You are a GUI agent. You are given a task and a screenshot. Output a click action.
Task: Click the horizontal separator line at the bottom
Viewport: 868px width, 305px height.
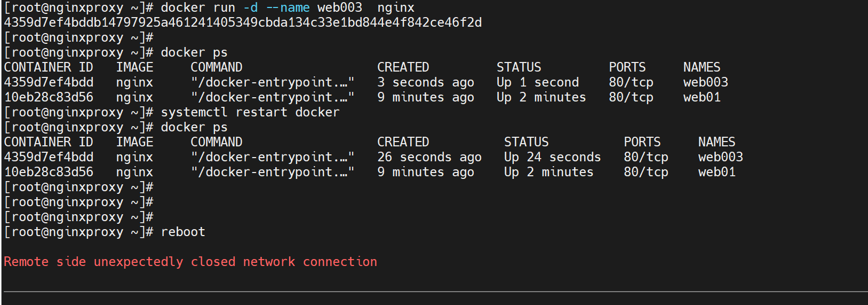point(435,292)
